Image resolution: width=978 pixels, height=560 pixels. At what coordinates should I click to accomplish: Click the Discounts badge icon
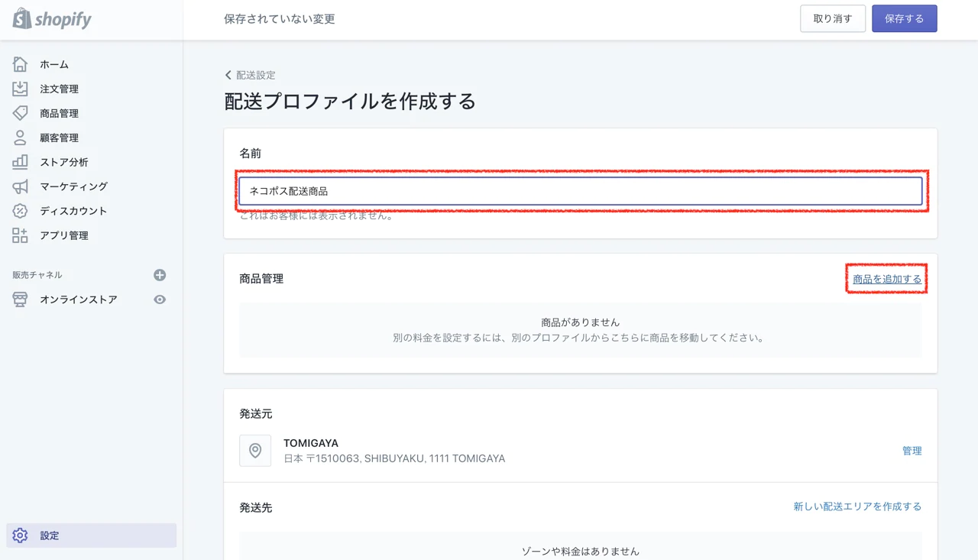coord(20,211)
